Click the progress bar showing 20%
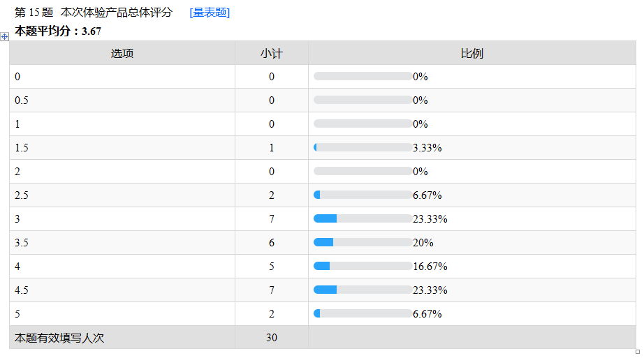 (x=363, y=243)
